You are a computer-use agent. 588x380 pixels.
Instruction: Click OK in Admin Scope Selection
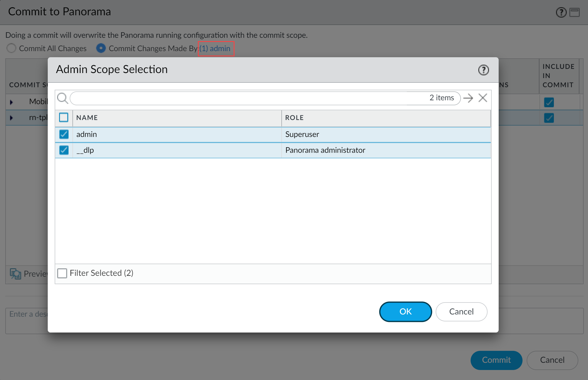coord(405,312)
